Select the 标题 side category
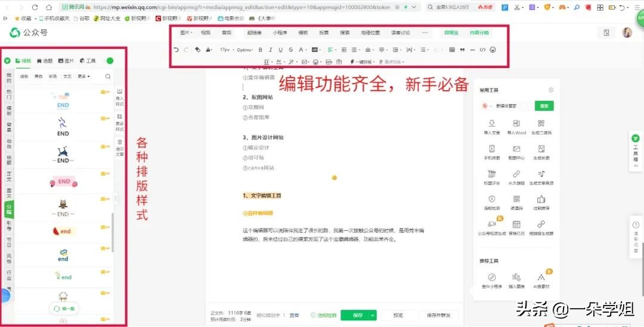644x327 pixels. pyautogui.click(x=9, y=160)
